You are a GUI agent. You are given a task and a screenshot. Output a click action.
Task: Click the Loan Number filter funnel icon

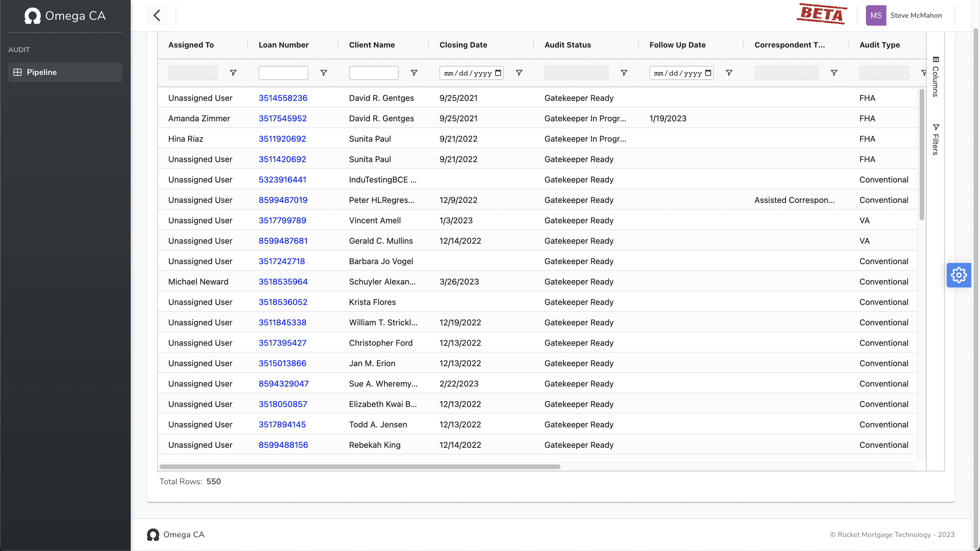tap(324, 73)
